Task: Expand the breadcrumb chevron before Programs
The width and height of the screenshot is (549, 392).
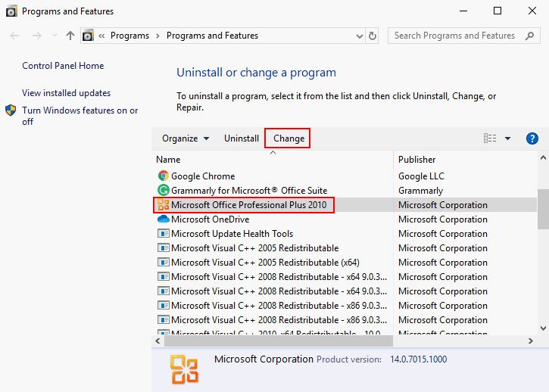Action: point(101,36)
